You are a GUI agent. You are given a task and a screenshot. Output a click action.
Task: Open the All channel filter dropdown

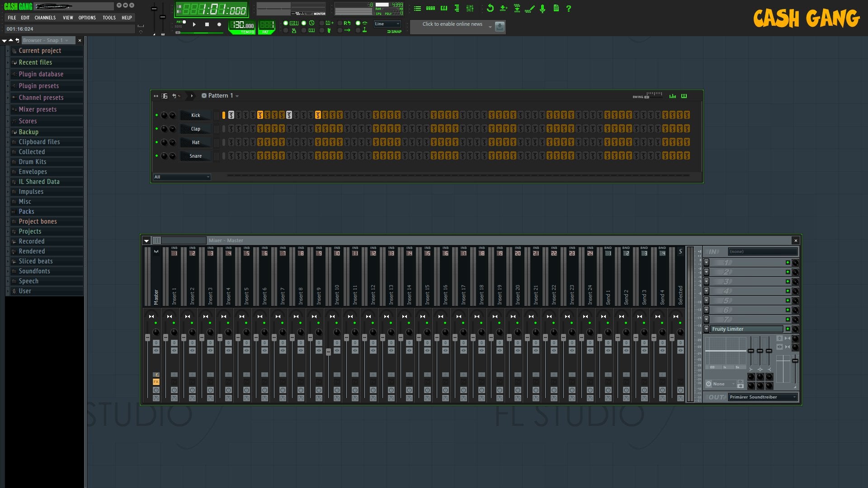coord(182,177)
